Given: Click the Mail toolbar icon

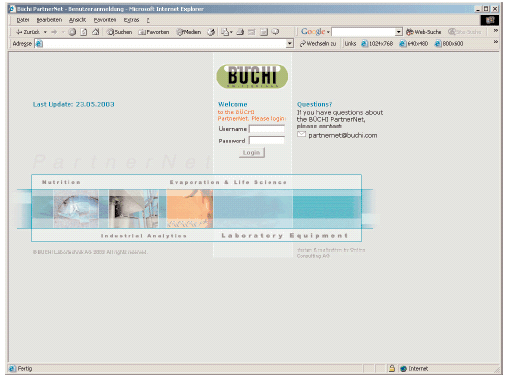Looking at the screenshot, I should (x=225, y=32).
